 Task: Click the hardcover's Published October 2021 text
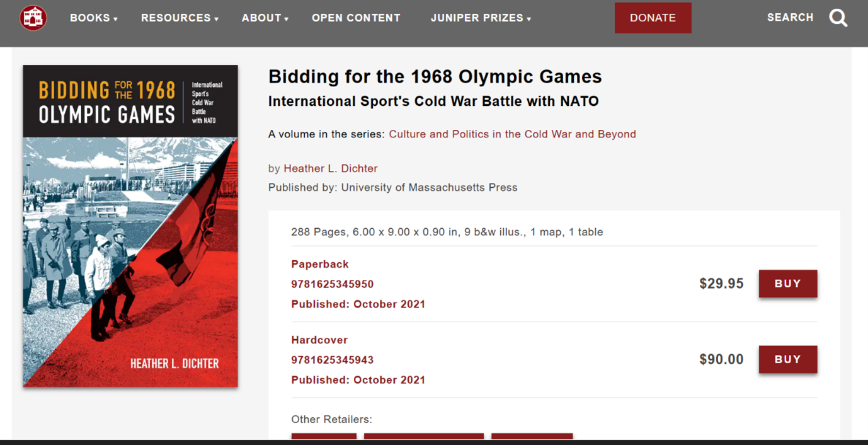pyautogui.click(x=358, y=379)
